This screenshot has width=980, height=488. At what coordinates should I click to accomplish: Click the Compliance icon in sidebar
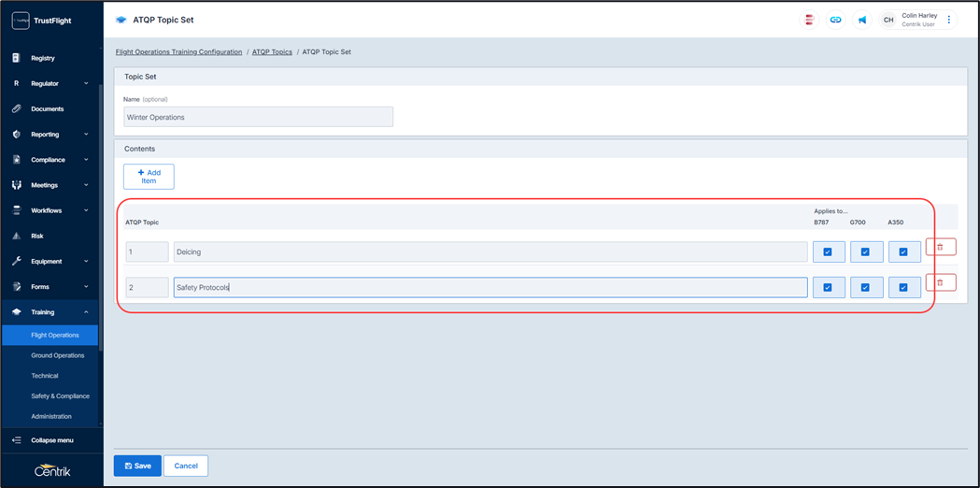(x=17, y=160)
